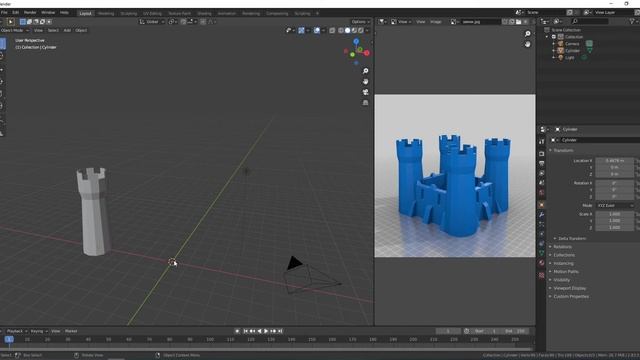This screenshot has height=360, width=640.
Task: Open the timeline Playback popover
Action: [16, 331]
